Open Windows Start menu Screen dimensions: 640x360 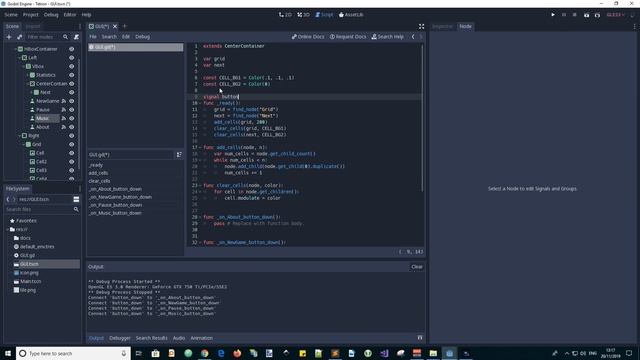pyautogui.click(x=8, y=353)
